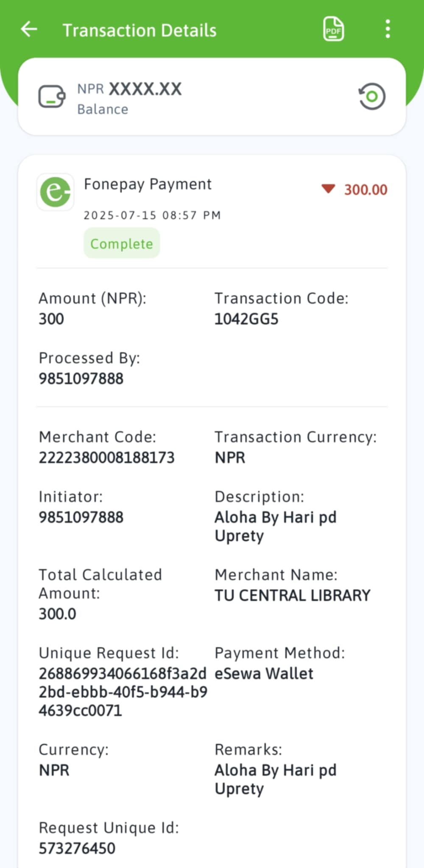The image size is (424, 868).
Task: Tap Request Unique Id 573276450
Action: 77,848
